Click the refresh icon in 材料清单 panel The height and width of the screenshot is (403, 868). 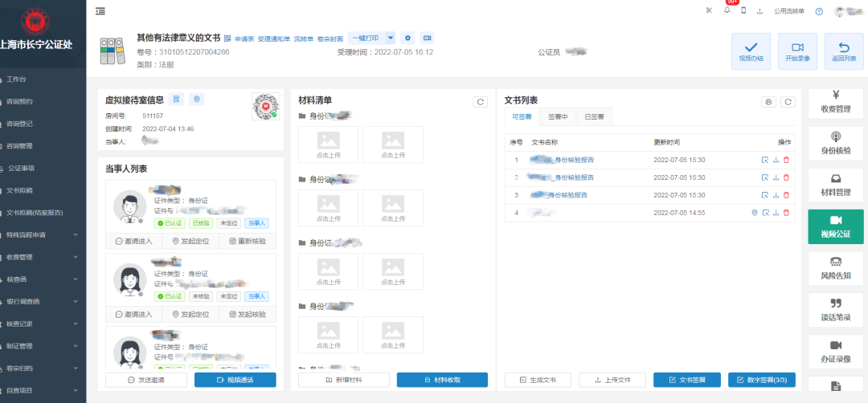(x=480, y=102)
